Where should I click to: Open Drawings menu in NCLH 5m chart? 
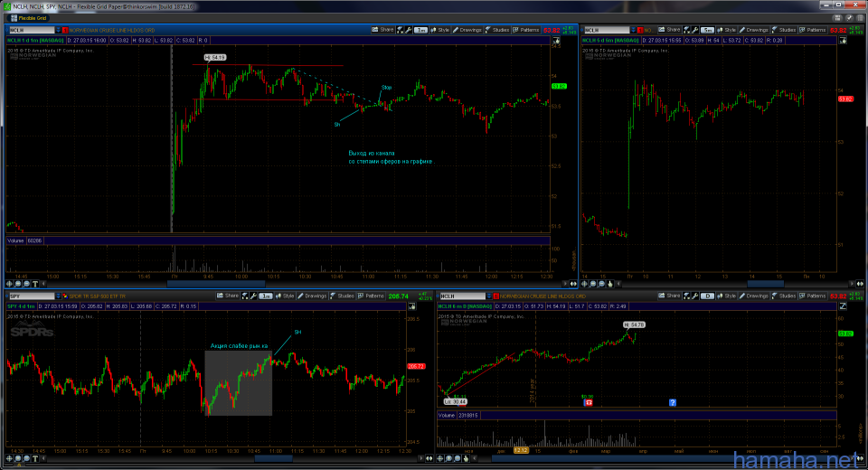[x=753, y=30]
